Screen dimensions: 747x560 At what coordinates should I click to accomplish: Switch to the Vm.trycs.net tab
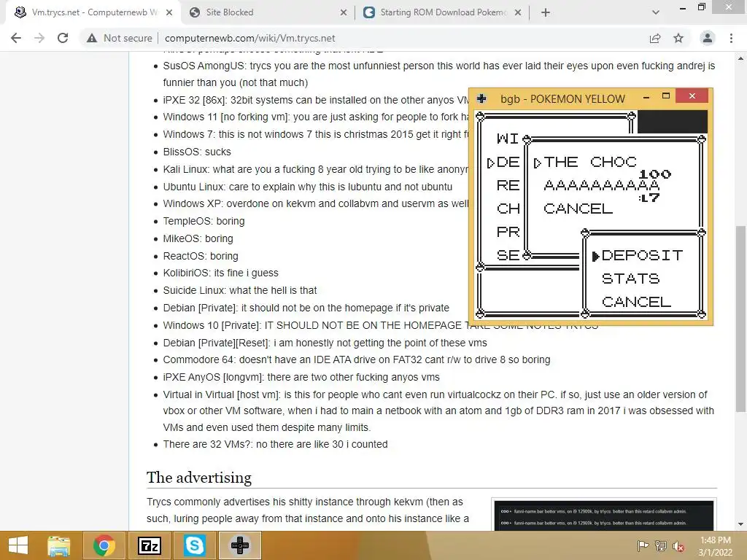(x=93, y=12)
